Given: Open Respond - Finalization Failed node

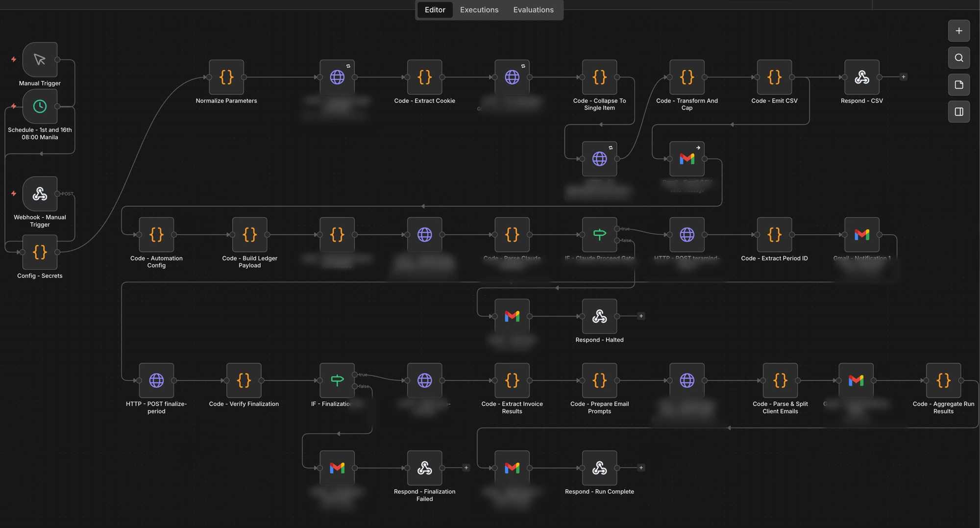Looking at the screenshot, I should (x=425, y=468).
